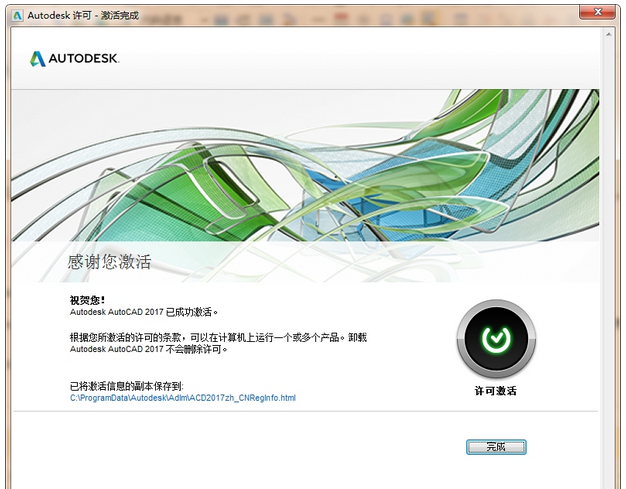Click the AUTODESK wordmark text in header
The height and width of the screenshot is (489, 626).
pos(86,59)
